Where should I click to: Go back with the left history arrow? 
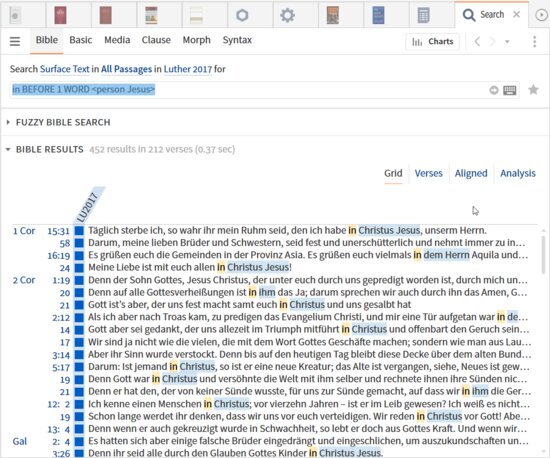click(477, 41)
